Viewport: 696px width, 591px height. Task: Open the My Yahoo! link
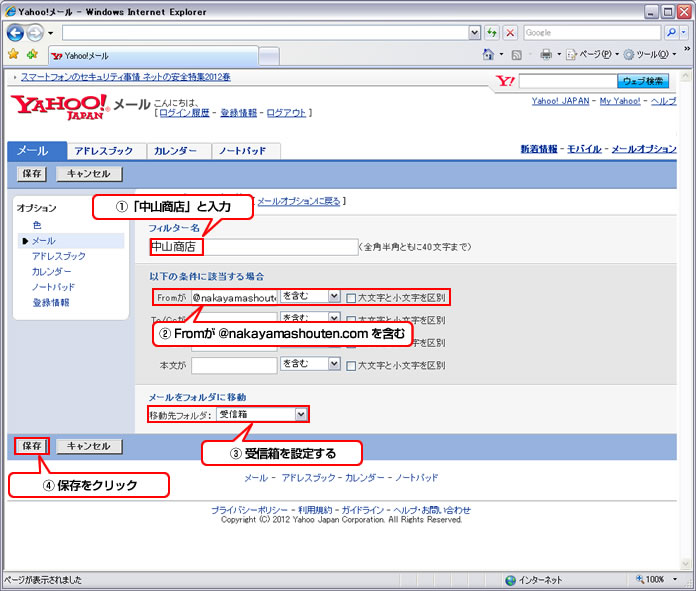pos(620,101)
